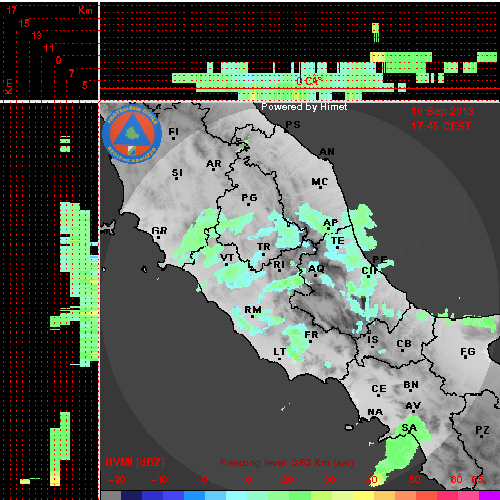The image size is (500, 500).
Task: Select the AR city label
Action: click(214, 164)
